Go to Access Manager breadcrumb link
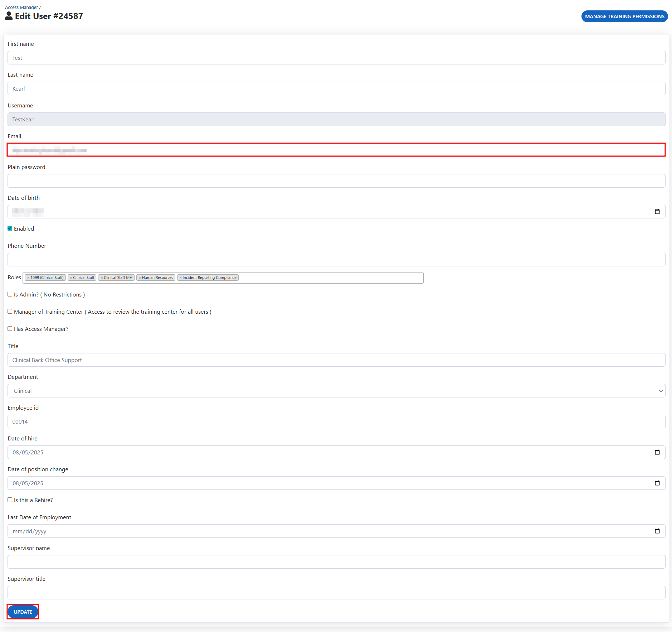 (x=21, y=8)
